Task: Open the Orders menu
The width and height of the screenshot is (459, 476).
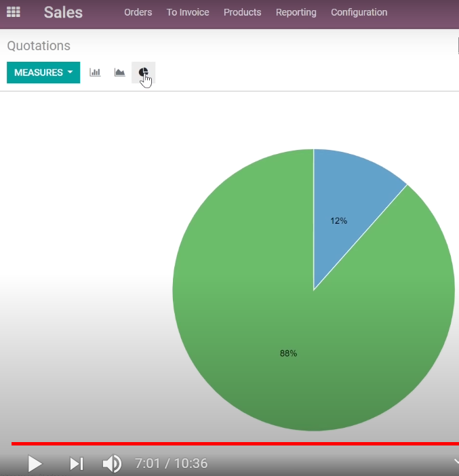Action: click(138, 12)
